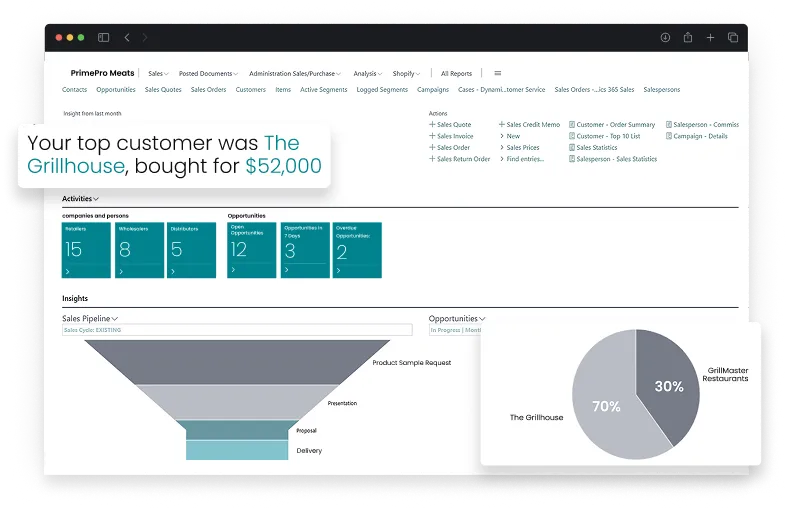Viewport: 792px width, 508px height.
Task: Expand the Find entries group
Action: pyautogui.click(x=522, y=159)
